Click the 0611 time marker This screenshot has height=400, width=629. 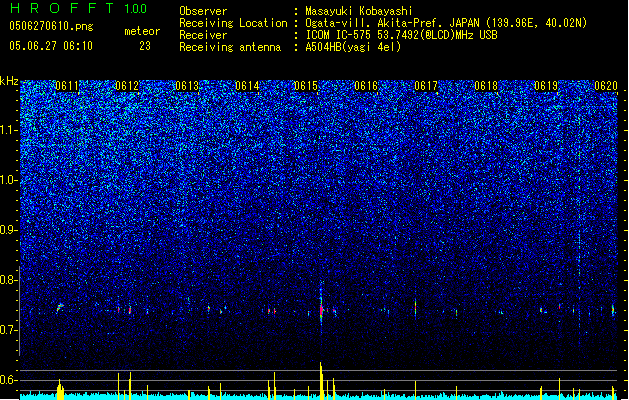pyautogui.click(x=67, y=86)
